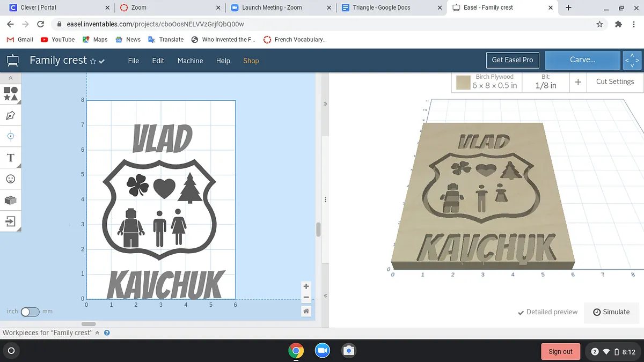Expand the design pane with the bottom double chevron
Screen dimensions: 644x362
[325, 295]
